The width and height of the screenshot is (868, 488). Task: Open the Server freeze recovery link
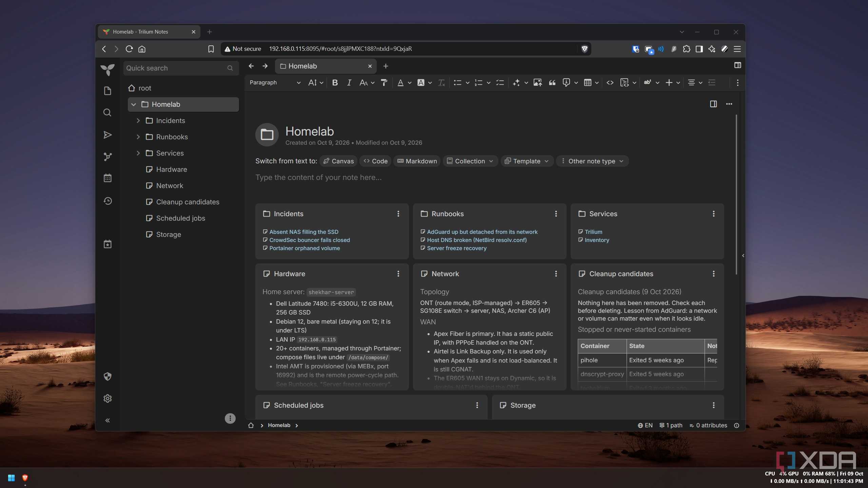(x=456, y=248)
